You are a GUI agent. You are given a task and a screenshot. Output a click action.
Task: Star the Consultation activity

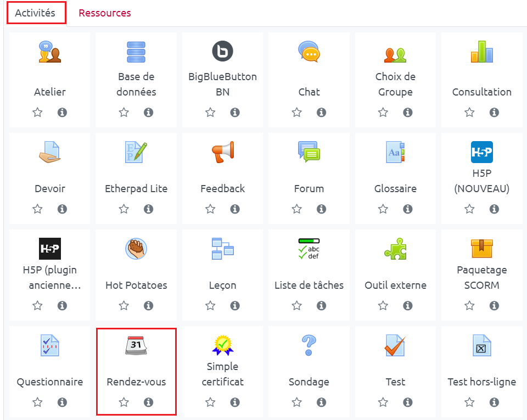click(x=469, y=113)
